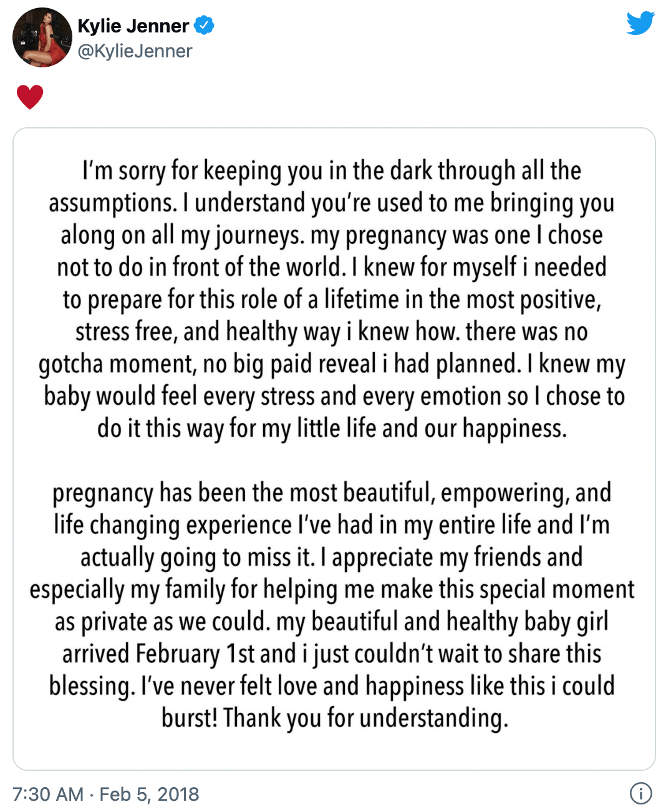Viewport: 671px width, 812px height.
Task: Click the line "actually going to miss it"
Action: tap(332, 558)
